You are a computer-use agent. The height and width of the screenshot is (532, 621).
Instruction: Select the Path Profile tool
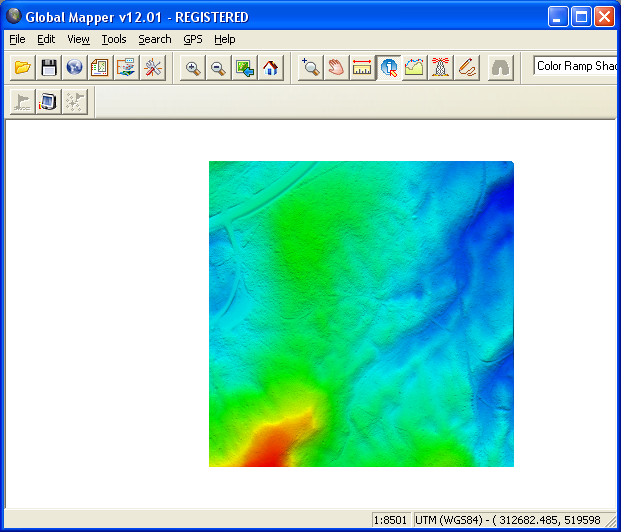click(414, 68)
